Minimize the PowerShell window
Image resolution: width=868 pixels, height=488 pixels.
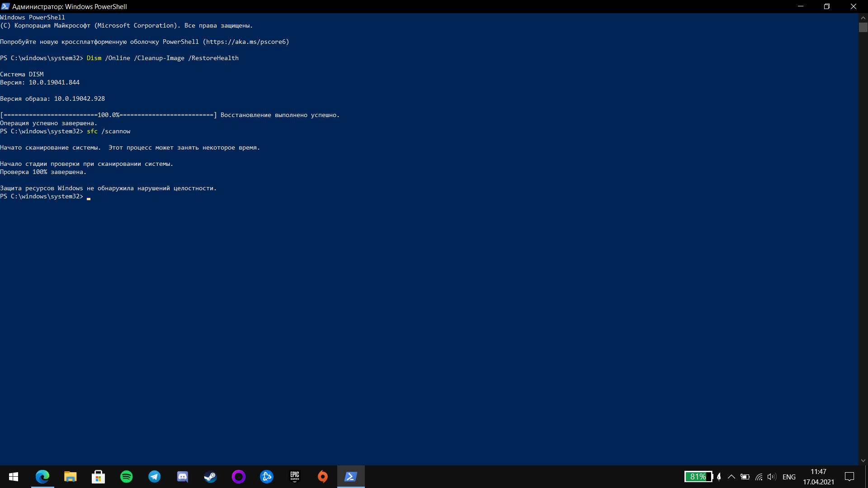801,6
